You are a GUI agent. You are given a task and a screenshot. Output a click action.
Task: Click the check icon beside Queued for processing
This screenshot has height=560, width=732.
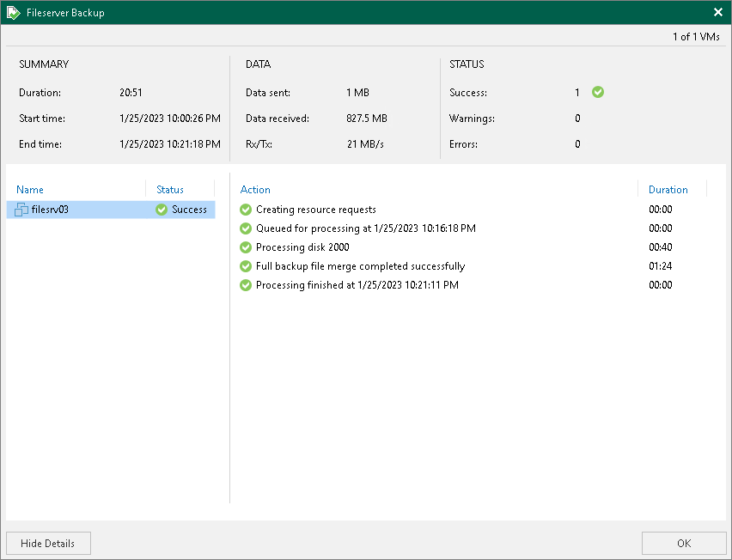(x=246, y=228)
